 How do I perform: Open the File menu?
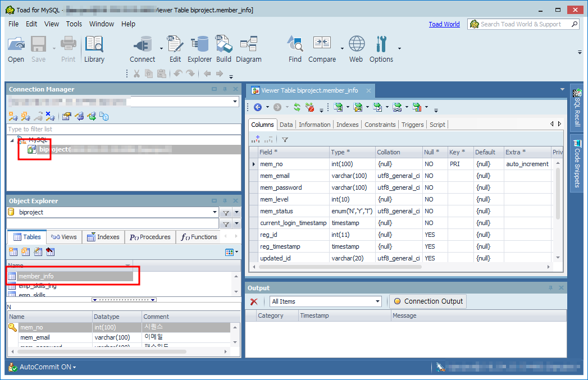click(13, 24)
